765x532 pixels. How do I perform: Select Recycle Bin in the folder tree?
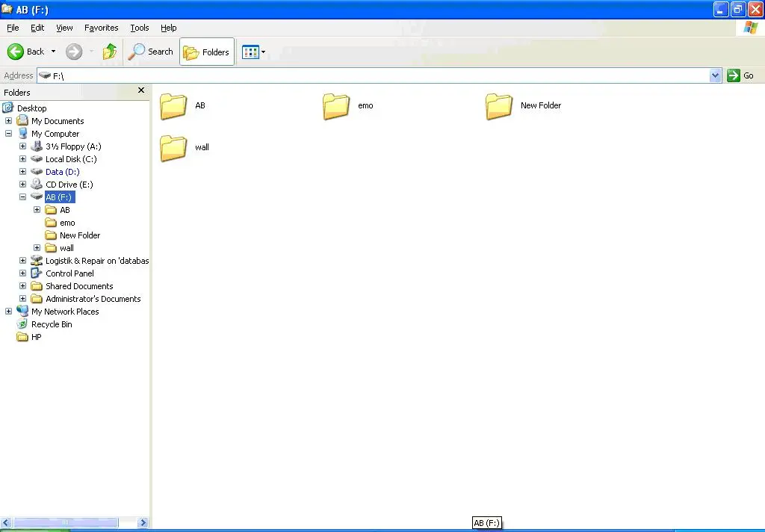tap(52, 324)
